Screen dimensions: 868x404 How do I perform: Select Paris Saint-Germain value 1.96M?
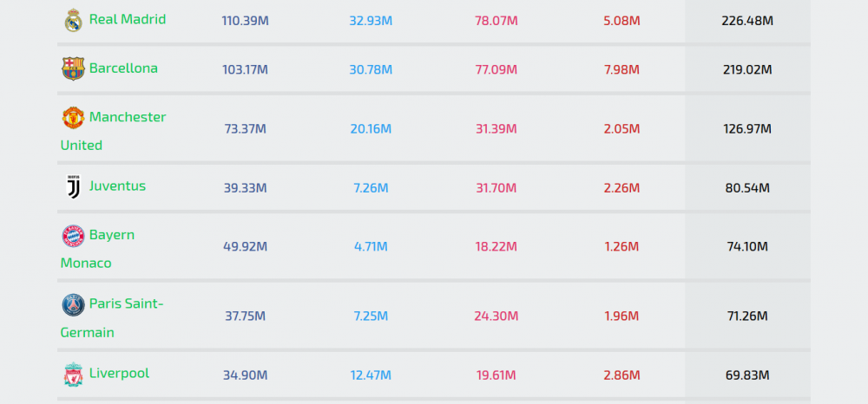point(621,316)
